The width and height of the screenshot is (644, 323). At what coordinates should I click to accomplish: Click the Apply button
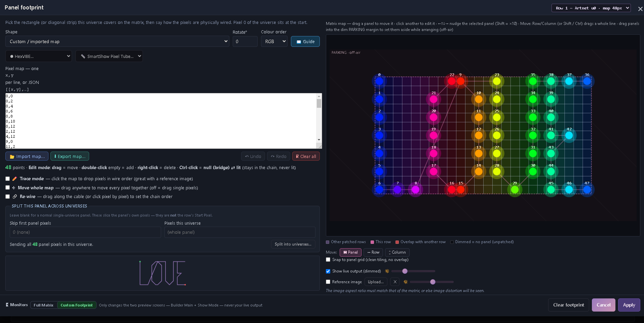point(629,305)
